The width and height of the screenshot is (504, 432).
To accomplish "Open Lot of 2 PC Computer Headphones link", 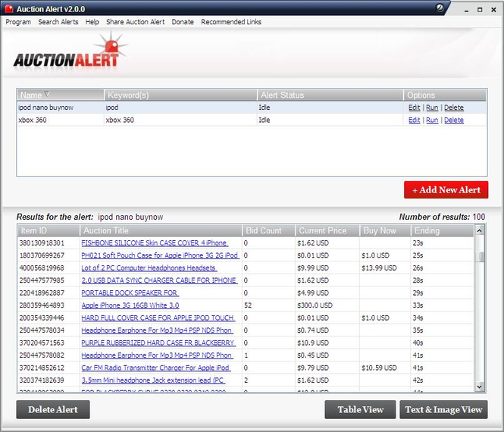I will (x=149, y=268).
